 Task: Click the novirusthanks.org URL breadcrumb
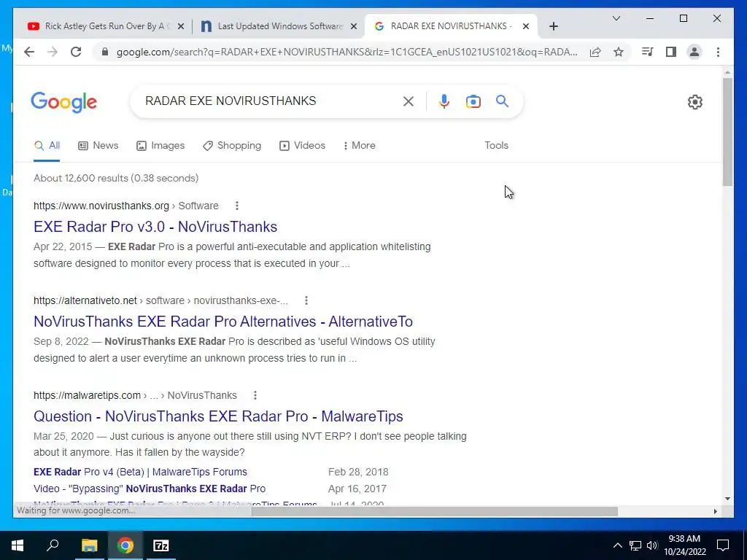[x=125, y=206]
